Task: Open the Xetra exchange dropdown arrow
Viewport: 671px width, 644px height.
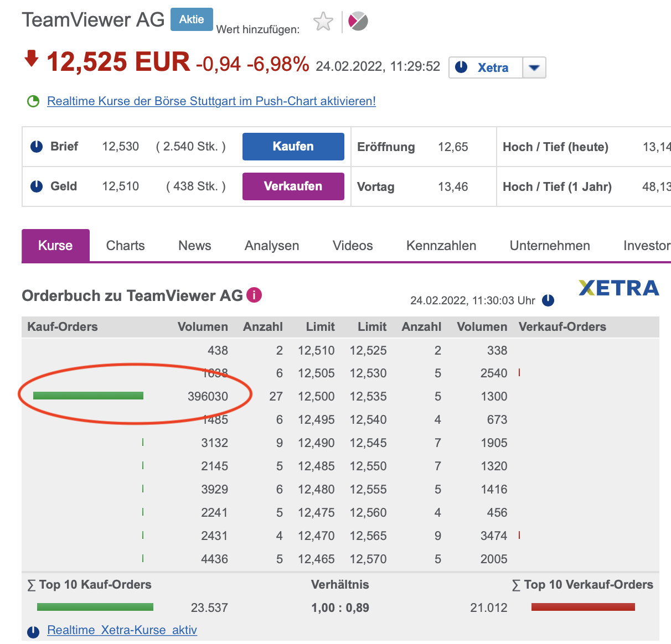Action: [x=534, y=67]
